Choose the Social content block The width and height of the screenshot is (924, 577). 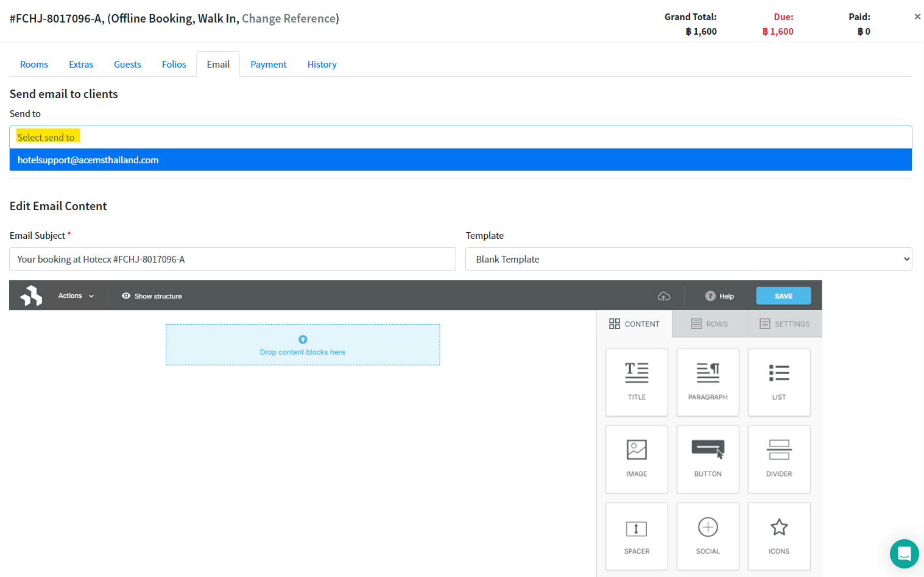pos(707,536)
